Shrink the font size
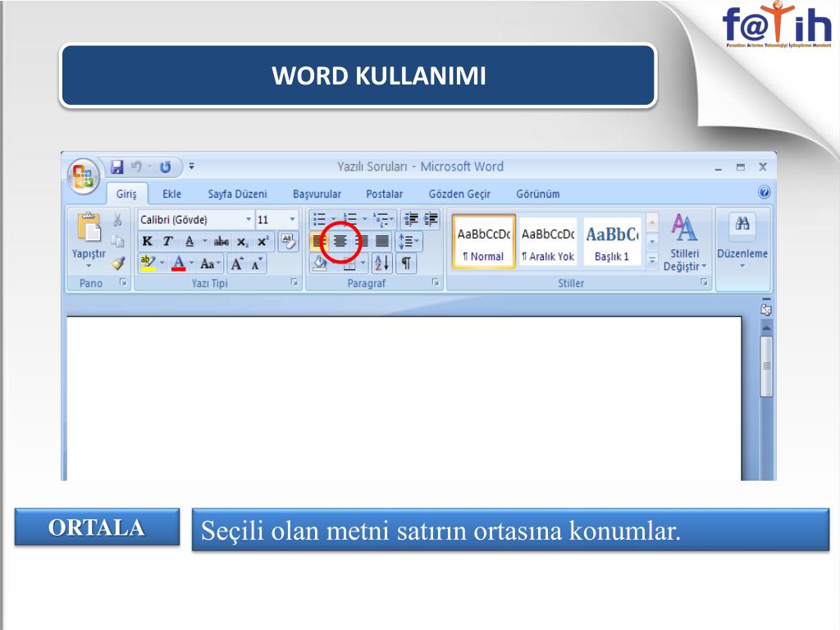 257,263
